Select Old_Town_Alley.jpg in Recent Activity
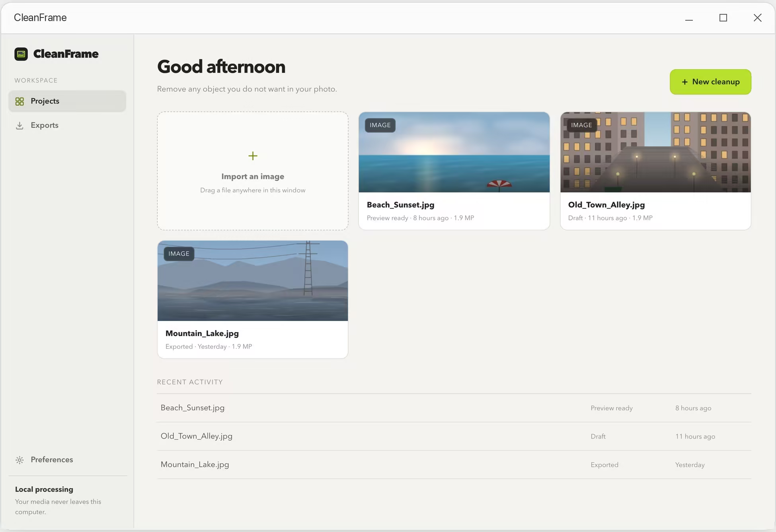This screenshot has width=776, height=532. tap(454, 436)
